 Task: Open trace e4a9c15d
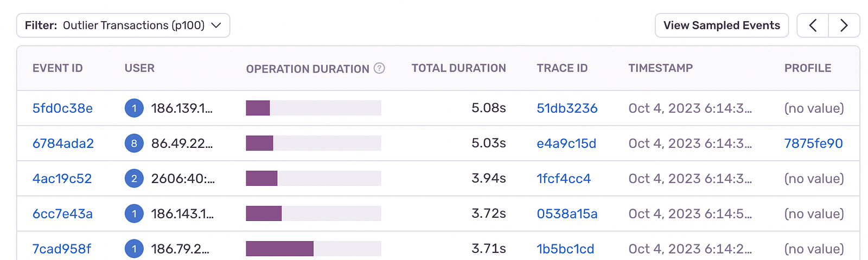tap(566, 144)
